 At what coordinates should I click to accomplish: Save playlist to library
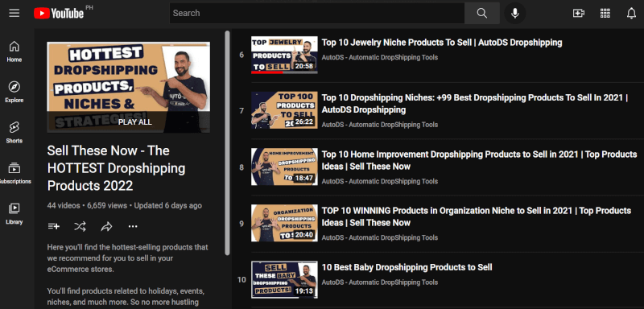pos(54,226)
